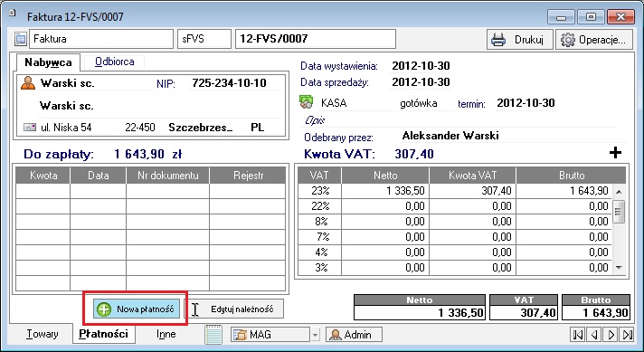Click the orange customer icon beside Warski sc.

(x=28, y=82)
